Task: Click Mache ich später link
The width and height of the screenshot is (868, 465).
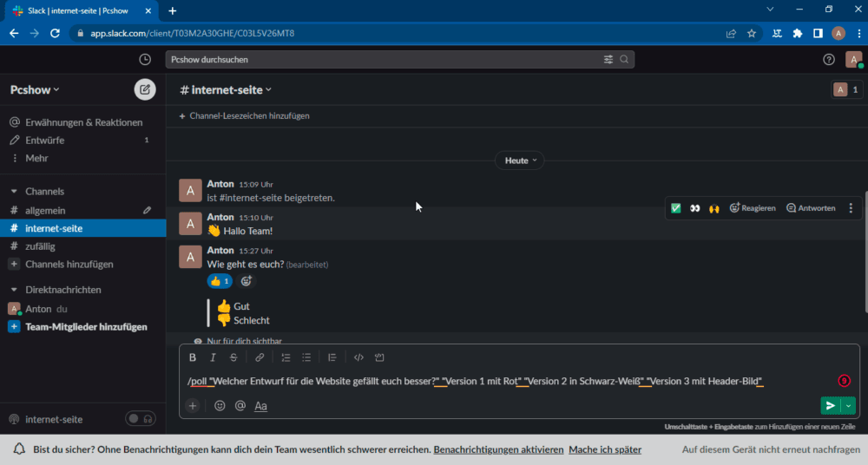Action: pyautogui.click(x=604, y=449)
